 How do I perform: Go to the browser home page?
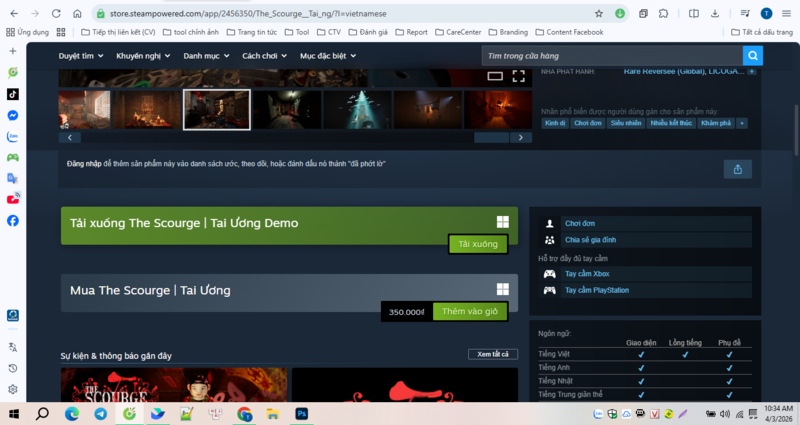77,14
